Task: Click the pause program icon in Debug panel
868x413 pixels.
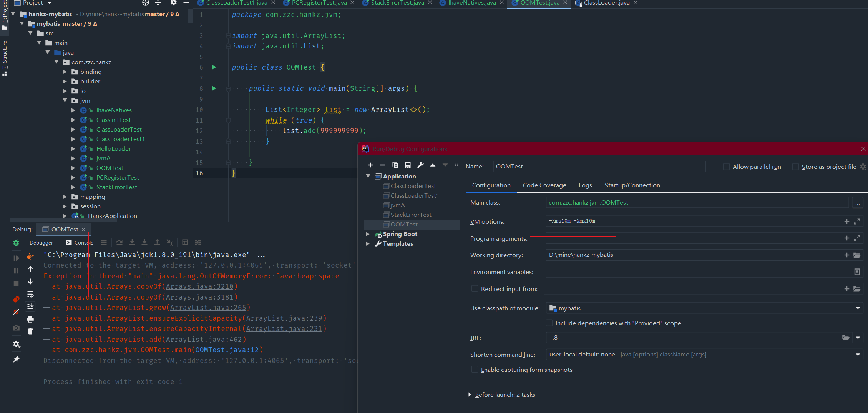Action: click(x=16, y=271)
